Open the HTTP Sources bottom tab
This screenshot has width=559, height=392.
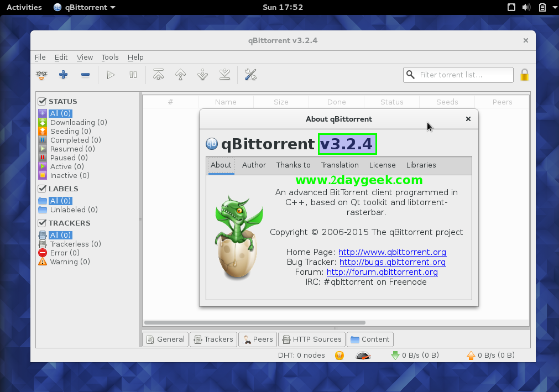(x=312, y=339)
